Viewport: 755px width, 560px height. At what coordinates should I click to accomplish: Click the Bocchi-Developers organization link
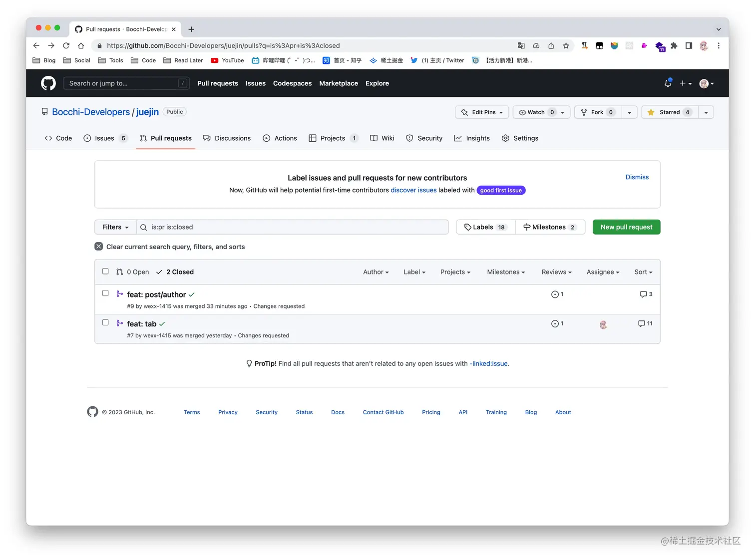[91, 112]
